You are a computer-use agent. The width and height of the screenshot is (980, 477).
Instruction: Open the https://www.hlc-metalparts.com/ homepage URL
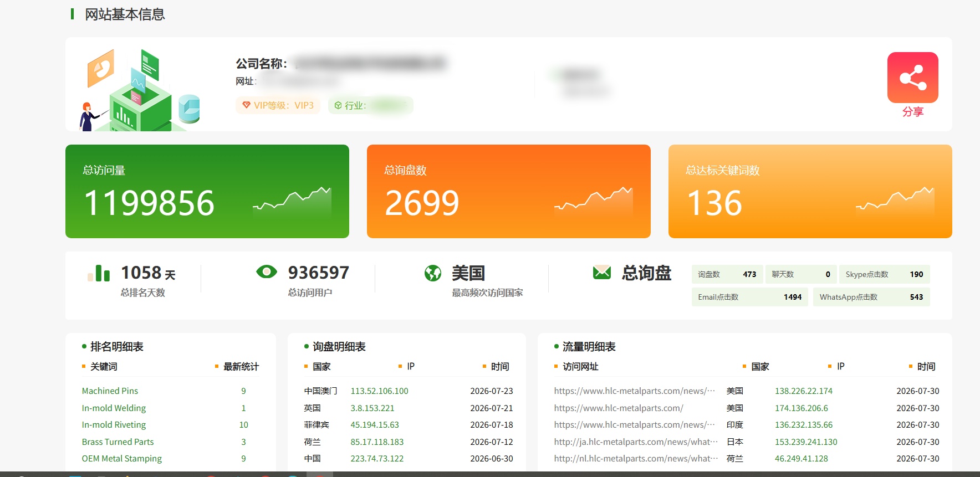[619, 408]
